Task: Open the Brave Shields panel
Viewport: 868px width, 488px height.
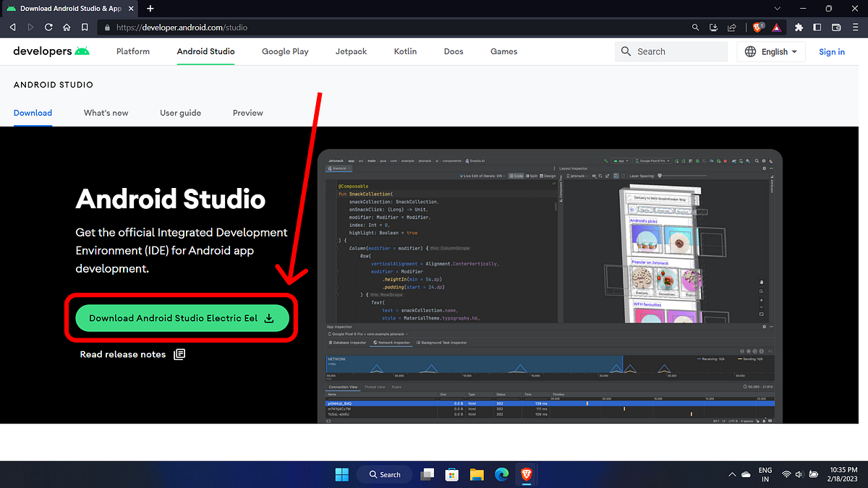Action: coord(756,27)
